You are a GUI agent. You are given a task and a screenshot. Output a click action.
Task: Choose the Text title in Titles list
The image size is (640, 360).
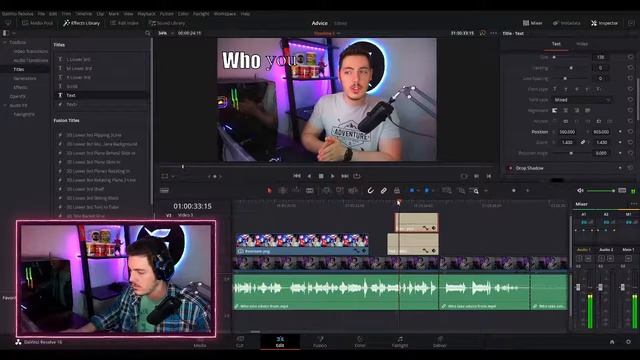pyautogui.click(x=71, y=95)
